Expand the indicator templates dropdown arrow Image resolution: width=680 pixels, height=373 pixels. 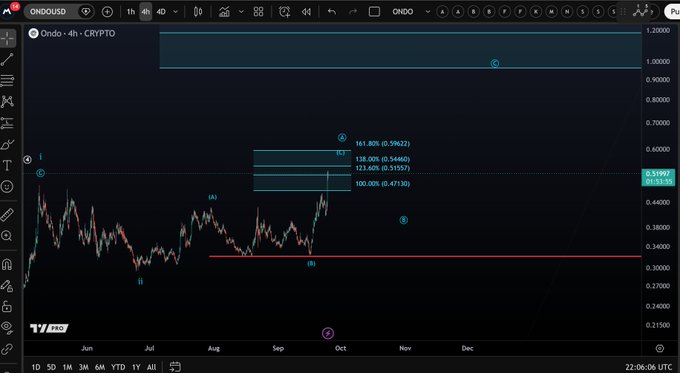pos(241,12)
